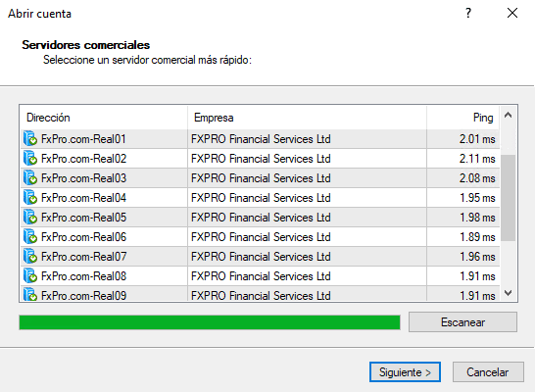Close the Abrir cuenta dialog
Image resolution: width=535 pixels, height=392 pixels.
tap(512, 14)
